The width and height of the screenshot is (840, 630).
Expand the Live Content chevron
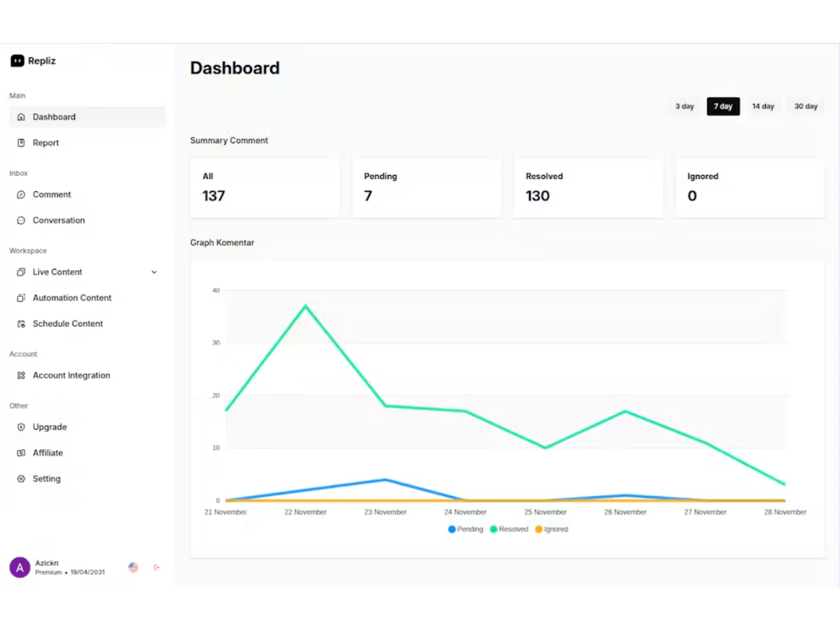pos(154,272)
